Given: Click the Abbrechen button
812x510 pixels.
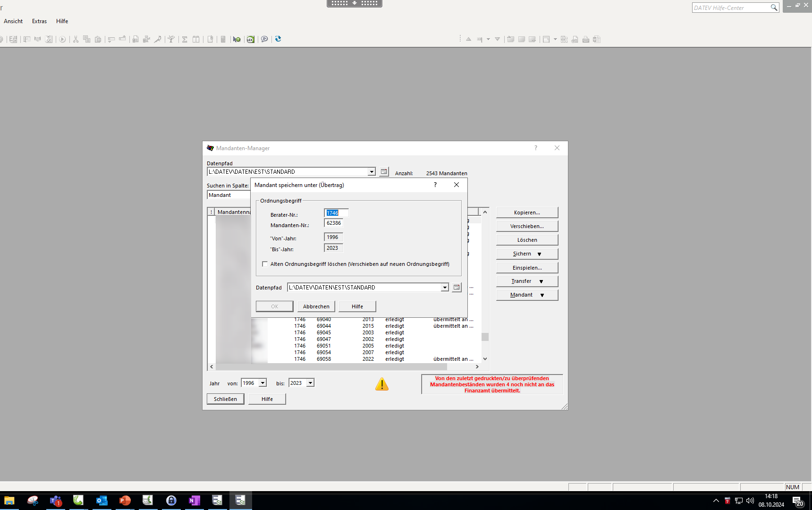Looking at the screenshot, I should pos(316,306).
